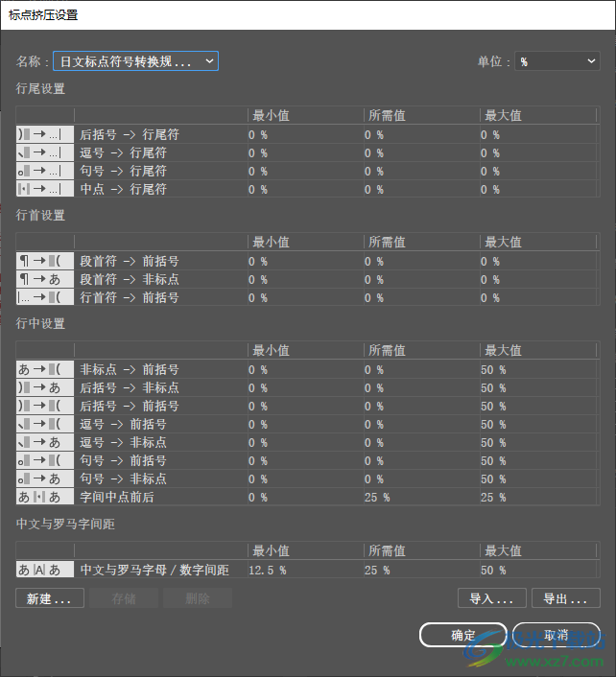Click the 句号→行尾符 row icon

point(45,171)
